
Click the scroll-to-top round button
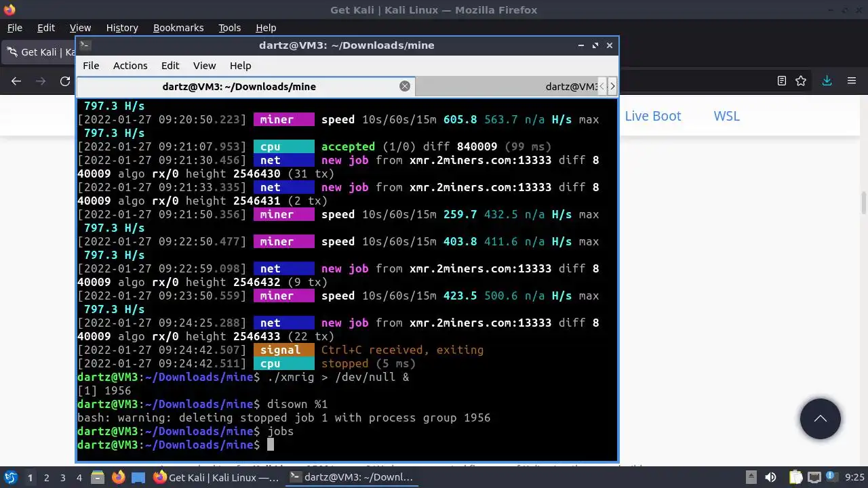[820, 419]
